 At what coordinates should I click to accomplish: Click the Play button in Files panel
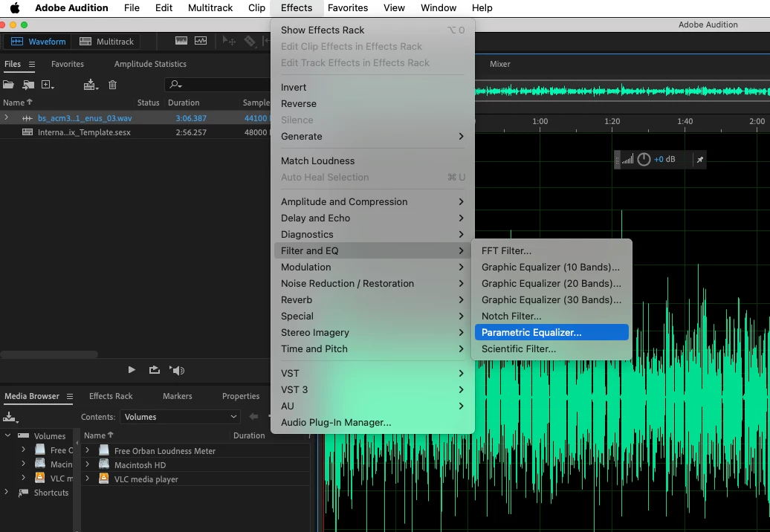[x=131, y=369]
